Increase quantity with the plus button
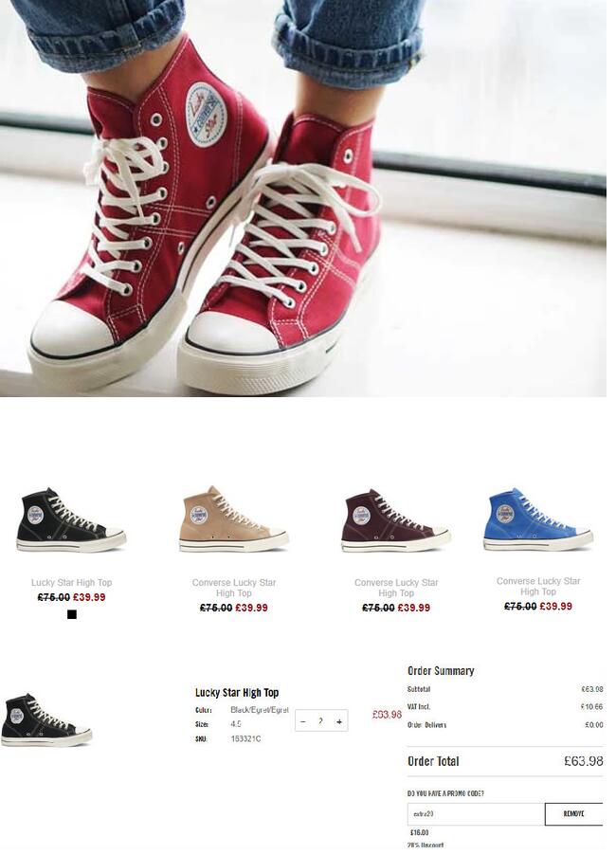Screen dimensions: 616x855 click(x=339, y=721)
